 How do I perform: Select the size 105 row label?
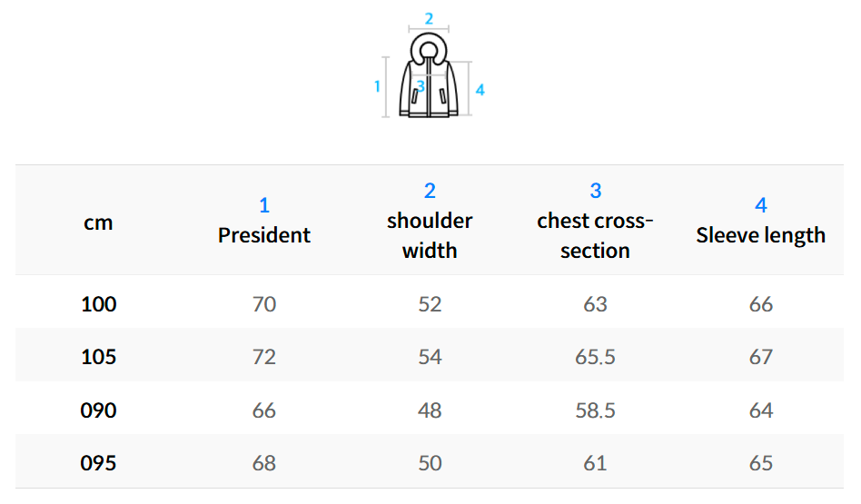coord(98,356)
